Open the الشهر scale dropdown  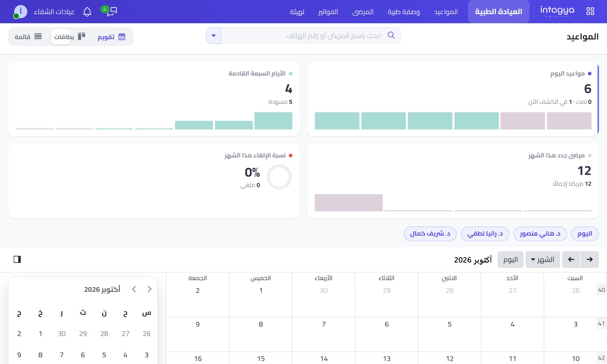click(x=542, y=260)
